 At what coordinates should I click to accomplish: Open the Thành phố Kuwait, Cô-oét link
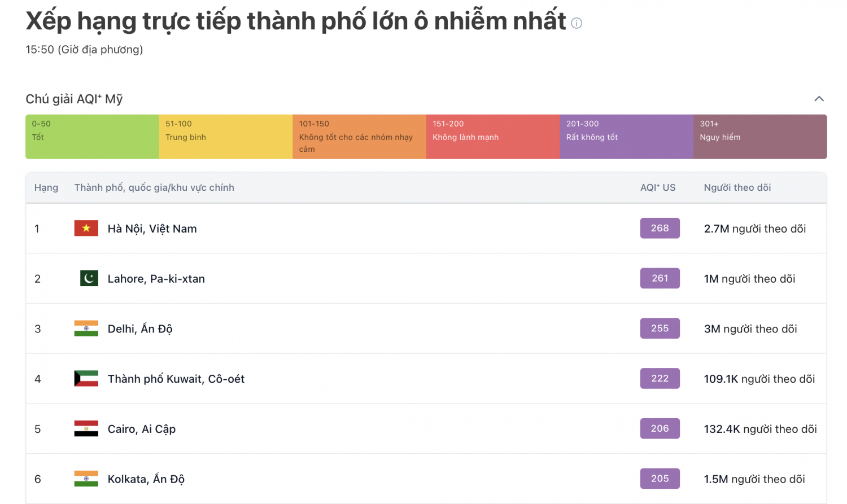pyautogui.click(x=176, y=378)
